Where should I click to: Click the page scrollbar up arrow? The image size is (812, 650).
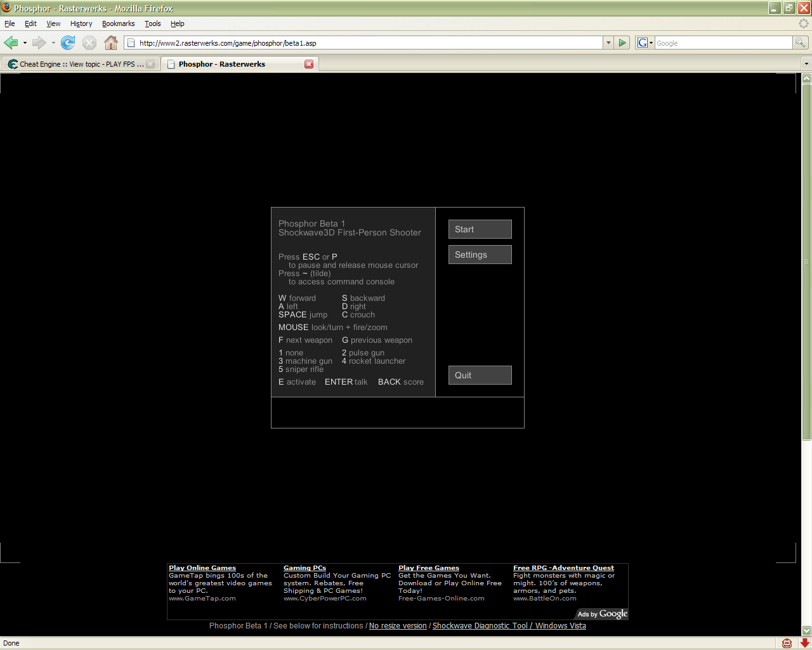[x=807, y=78]
